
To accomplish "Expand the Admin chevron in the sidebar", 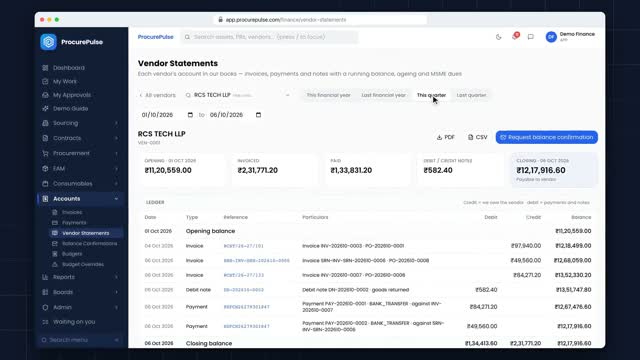I will point(116,307).
